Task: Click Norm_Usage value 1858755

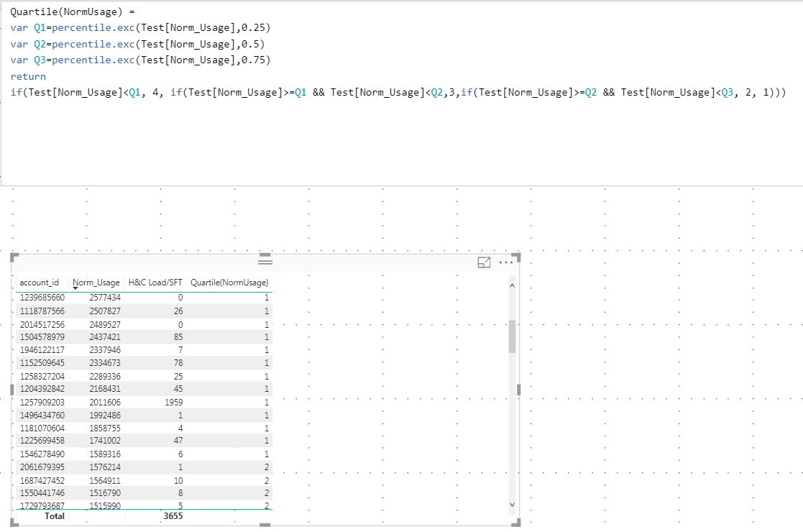Action: 105,428
